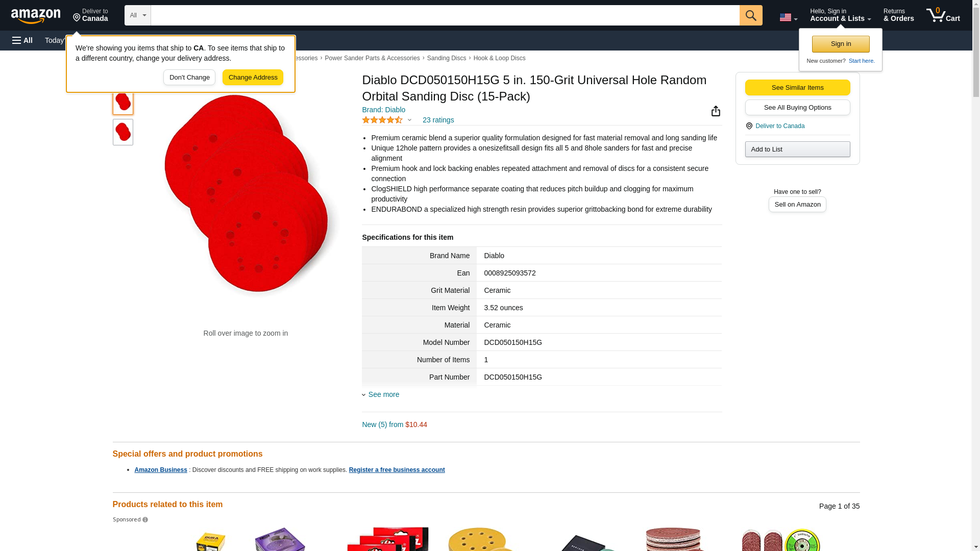Viewport: 980px width, 551px height.
Task: Click inside the search input field
Action: click(445, 15)
